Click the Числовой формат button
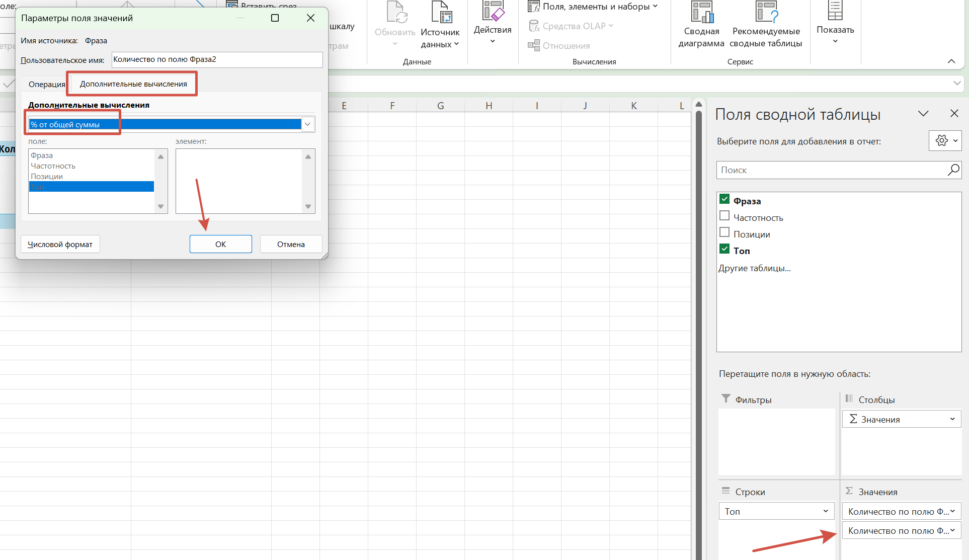 point(60,244)
